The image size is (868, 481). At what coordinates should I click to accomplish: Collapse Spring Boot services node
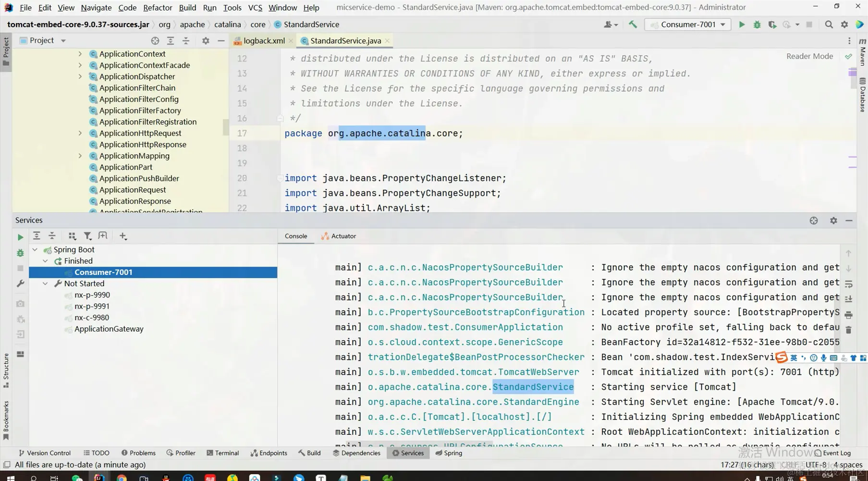point(35,249)
